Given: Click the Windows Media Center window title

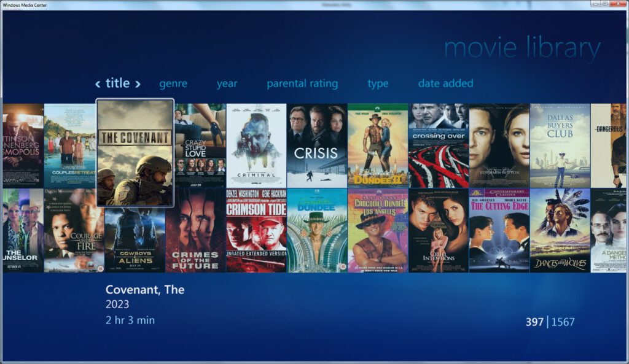Looking at the screenshot, I should [x=25, y=5].
